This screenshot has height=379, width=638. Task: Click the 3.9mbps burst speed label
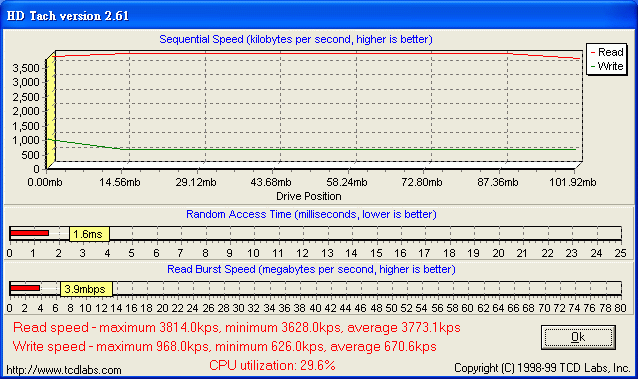(x=86, y=289)
